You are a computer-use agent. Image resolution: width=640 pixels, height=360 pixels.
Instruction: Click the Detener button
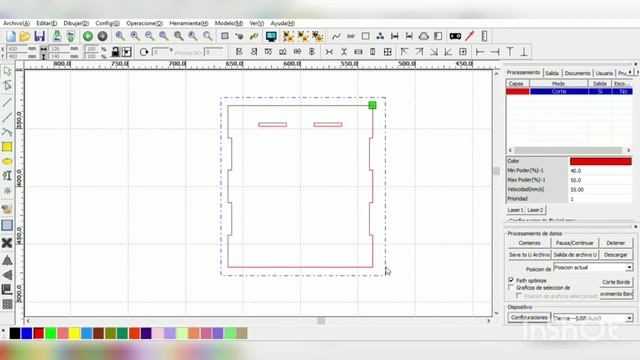tap(616, 243)
